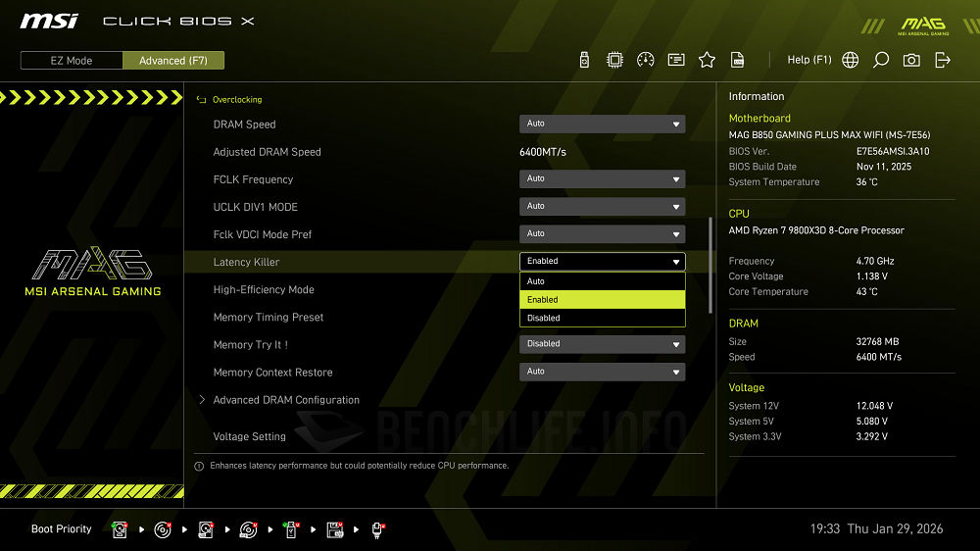Click the info icon beside the help description
The image size is (980, 551).
click(x=199, y=466)
